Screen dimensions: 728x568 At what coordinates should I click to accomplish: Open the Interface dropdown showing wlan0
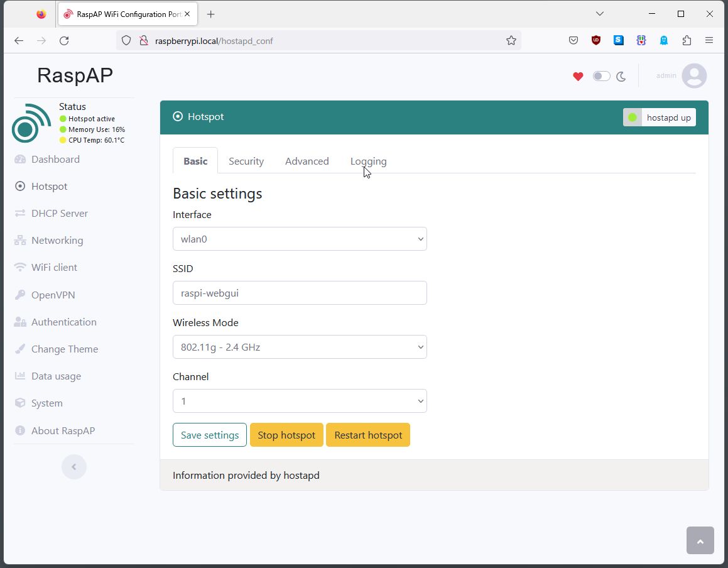point(300,239)
